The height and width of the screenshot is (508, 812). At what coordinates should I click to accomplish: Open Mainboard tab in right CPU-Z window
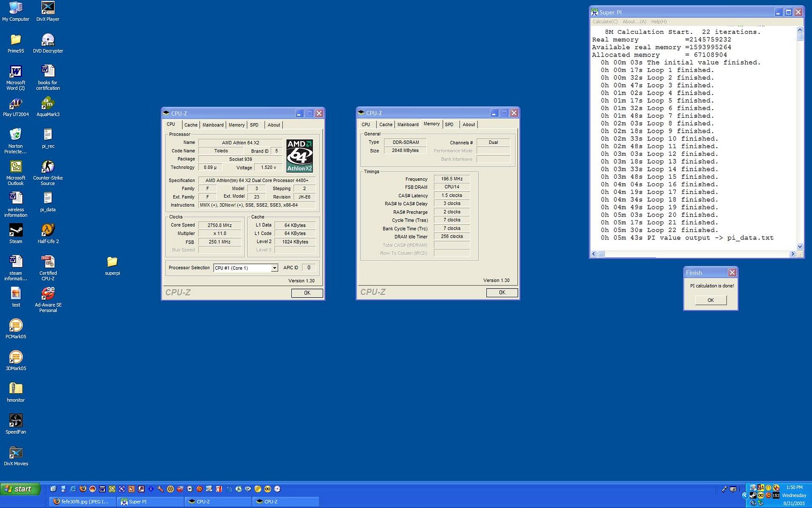coord(408,125)
